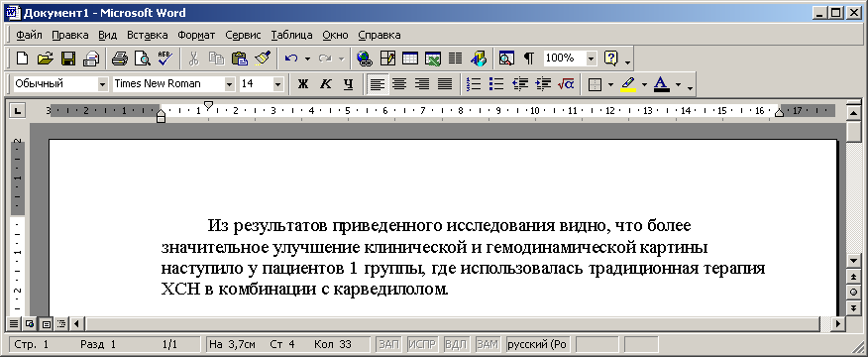The height and width of the screenshot is (357, 868).
Task: Switch to Print Layout view button
Action: pos(46,323)
